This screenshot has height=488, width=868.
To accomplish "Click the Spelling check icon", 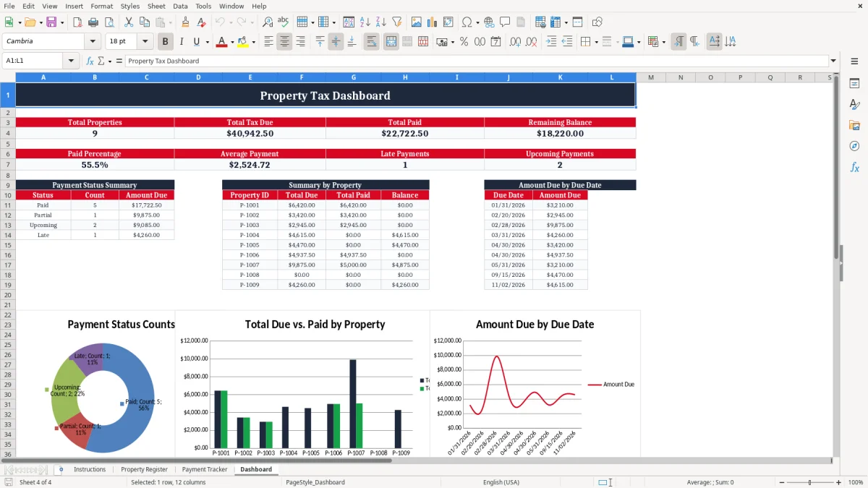I will [283, 22].
